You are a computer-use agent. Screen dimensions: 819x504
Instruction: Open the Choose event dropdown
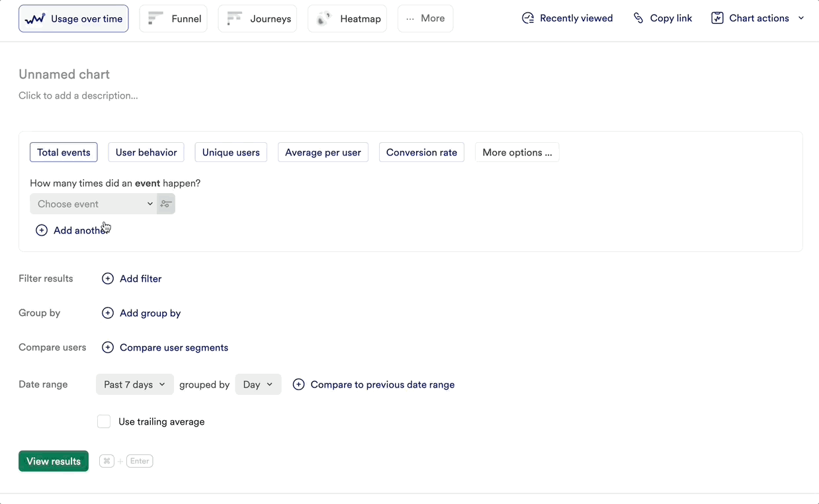93,204
